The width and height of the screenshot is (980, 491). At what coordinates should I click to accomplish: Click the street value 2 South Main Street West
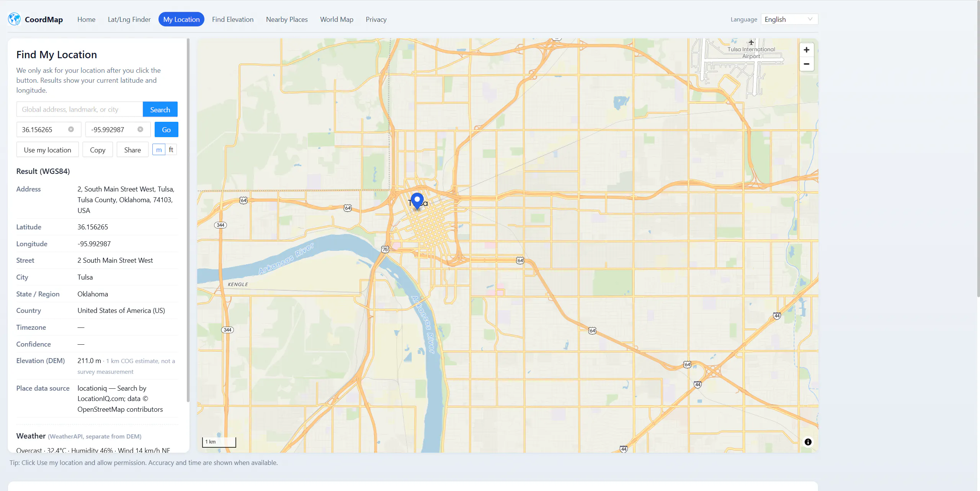pos(115,260)
